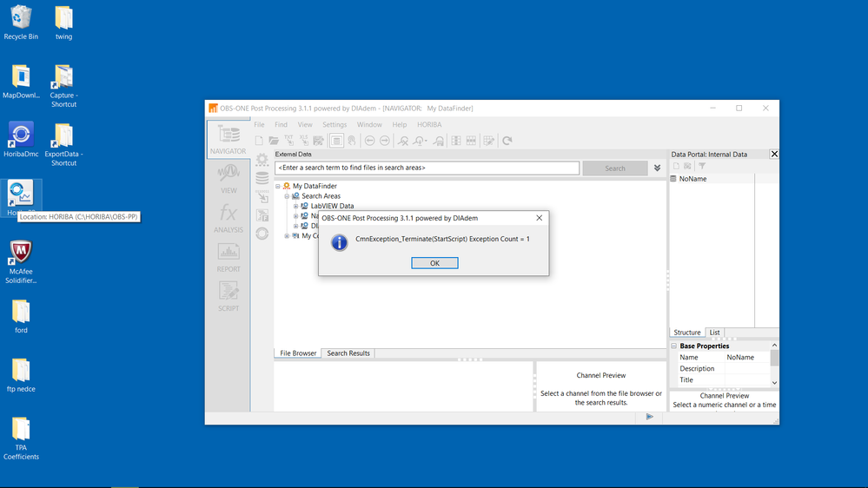This screenshot has width=868, height=488.
Task: Click the new item icon in Data Portal
Action: [x=677, y=166]
